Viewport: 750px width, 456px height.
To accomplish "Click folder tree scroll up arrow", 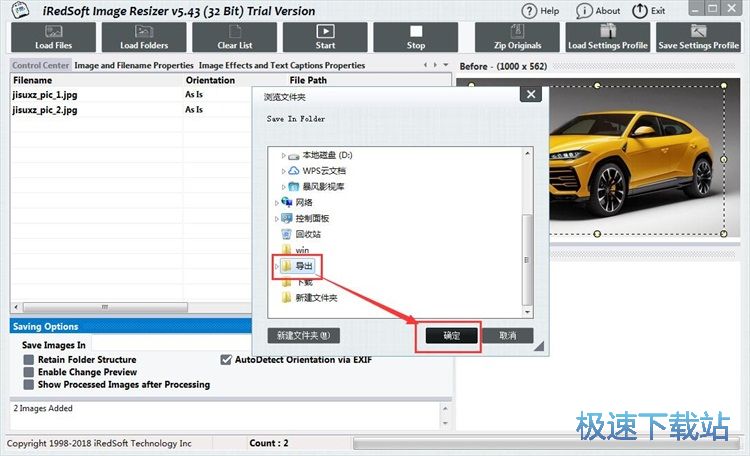I will pos(527,154).
